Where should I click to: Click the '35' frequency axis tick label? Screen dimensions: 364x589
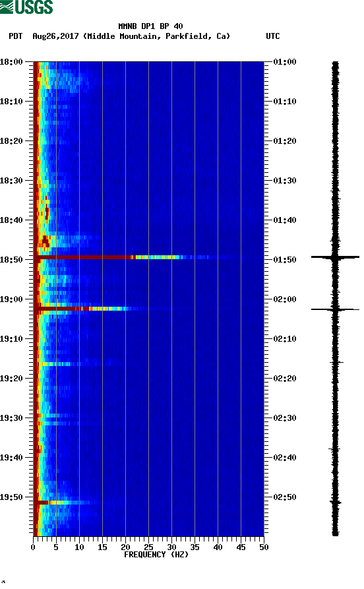pyautogui.click(x=195, y=547)
